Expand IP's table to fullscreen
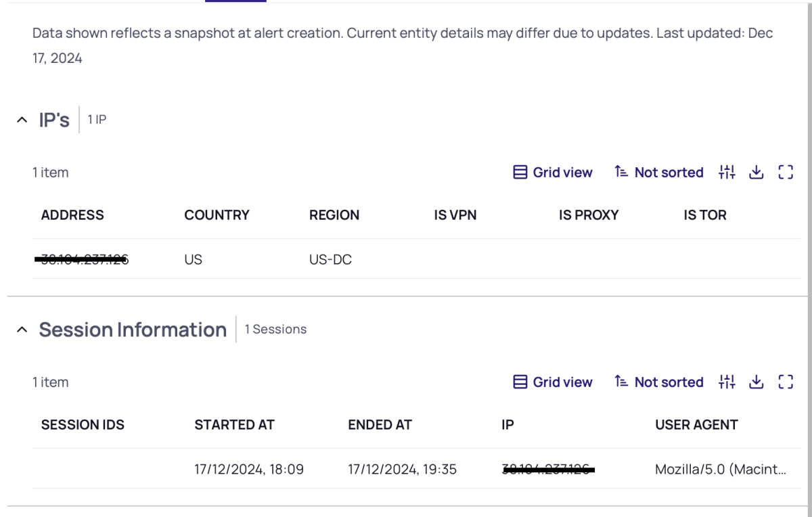Viewport: 812px width, 517px height. pyautogui.click(x=786, y=173)
